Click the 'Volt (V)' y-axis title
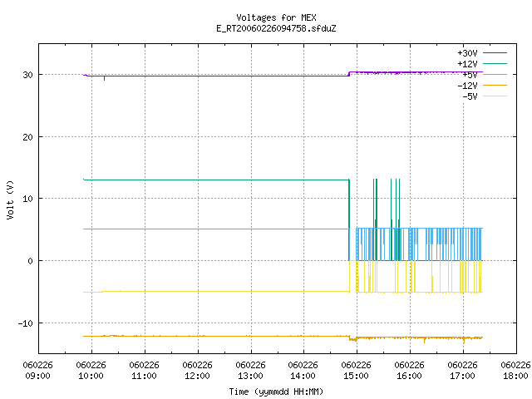 (10, 199)
